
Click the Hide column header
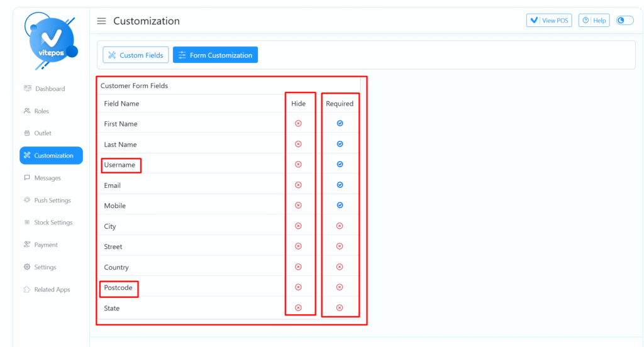pyautogui.click(x=299, y=104)
